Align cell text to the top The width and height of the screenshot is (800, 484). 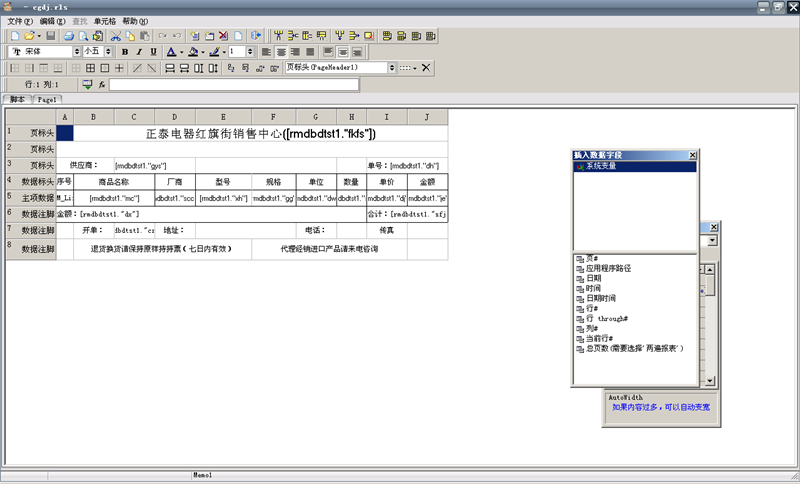(328, 52)
